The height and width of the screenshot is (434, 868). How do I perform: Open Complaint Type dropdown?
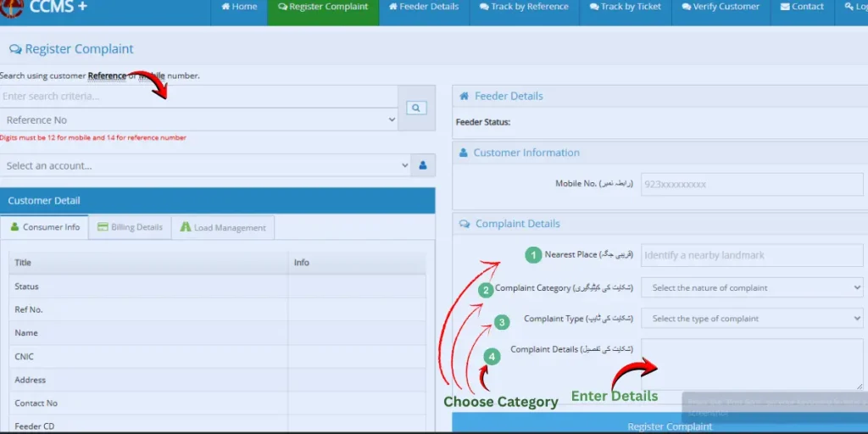(x=753, y=319)
